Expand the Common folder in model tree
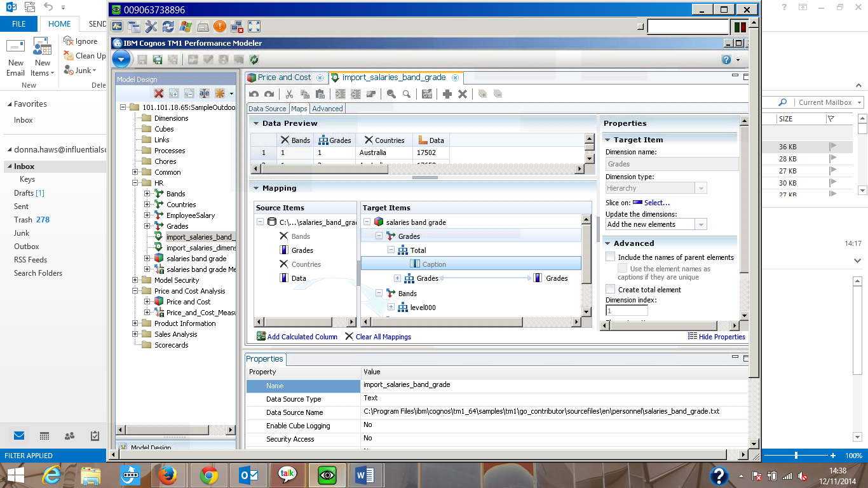The width and height of the screenshot is (868, 488). pos(135,172)
